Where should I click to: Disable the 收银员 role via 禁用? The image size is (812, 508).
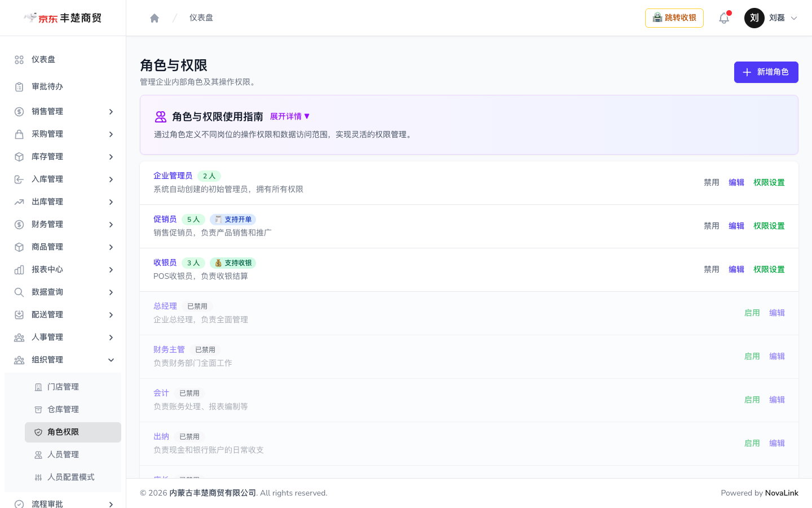(712, 270)
